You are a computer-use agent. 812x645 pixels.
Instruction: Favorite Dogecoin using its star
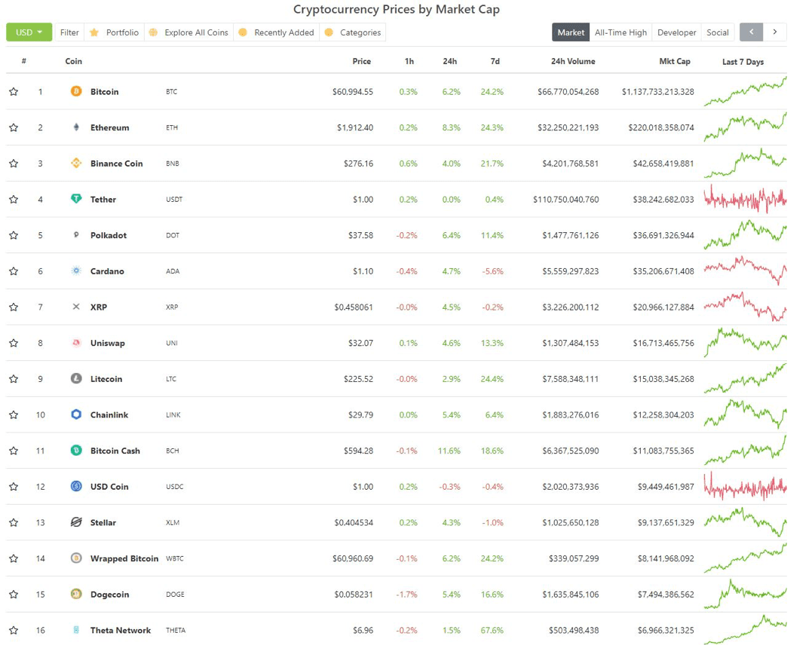[14, 595]
